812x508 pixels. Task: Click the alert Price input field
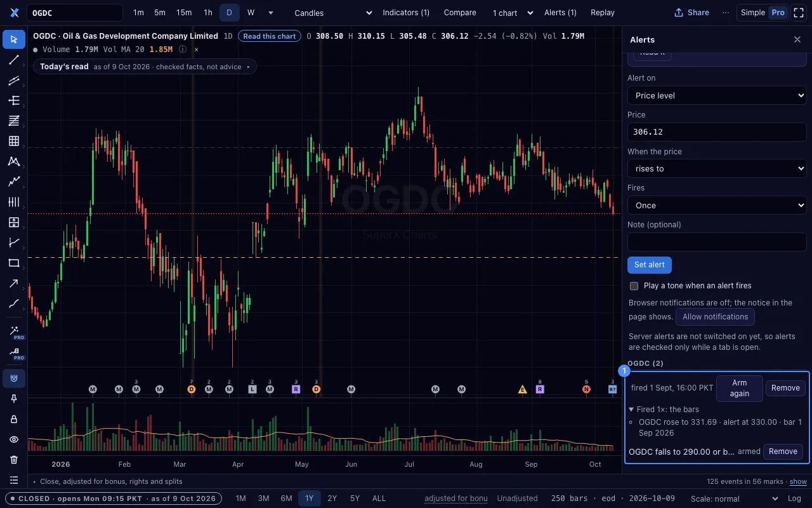717,132
